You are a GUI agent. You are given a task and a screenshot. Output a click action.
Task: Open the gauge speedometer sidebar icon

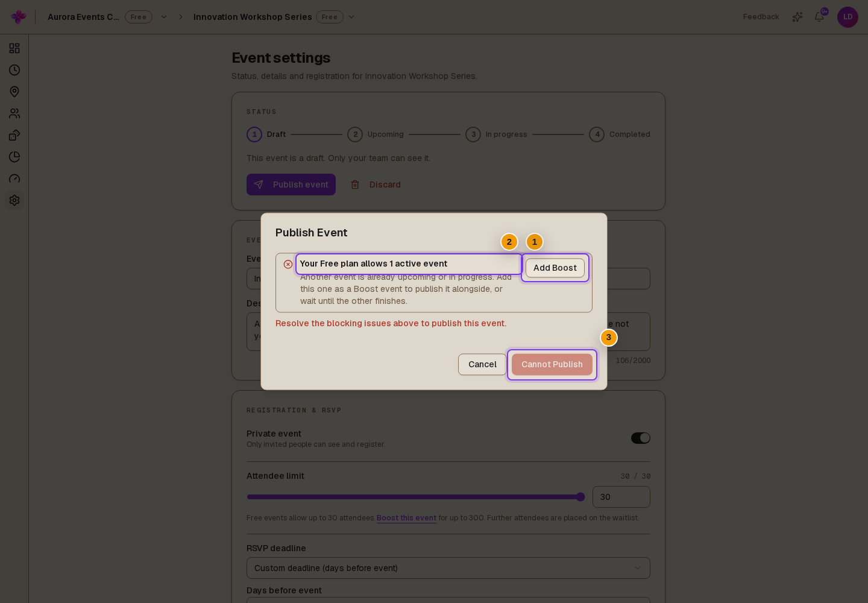pyautogui.click(x=14, y=178)
